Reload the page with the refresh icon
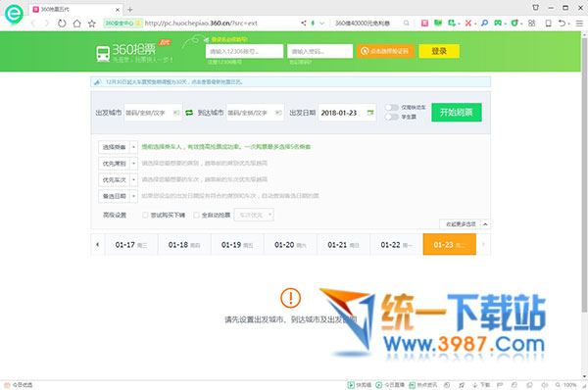This screenshot has width=588, height=390. point(62,24)
